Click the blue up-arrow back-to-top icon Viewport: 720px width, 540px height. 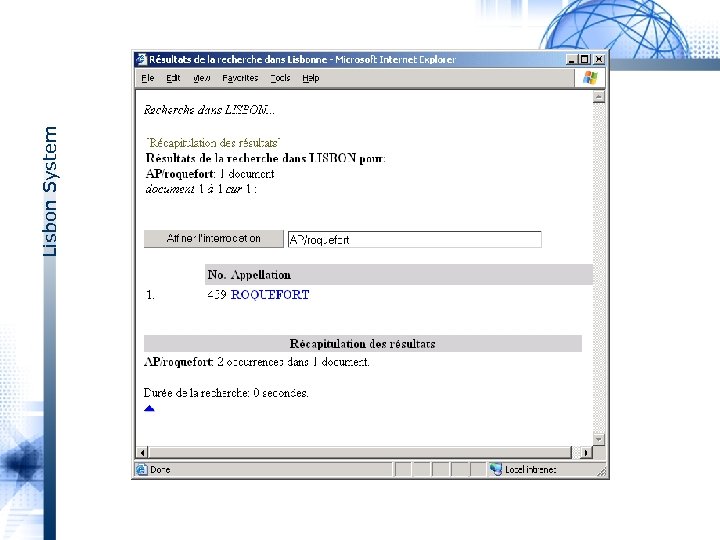[x=149, y=408]
